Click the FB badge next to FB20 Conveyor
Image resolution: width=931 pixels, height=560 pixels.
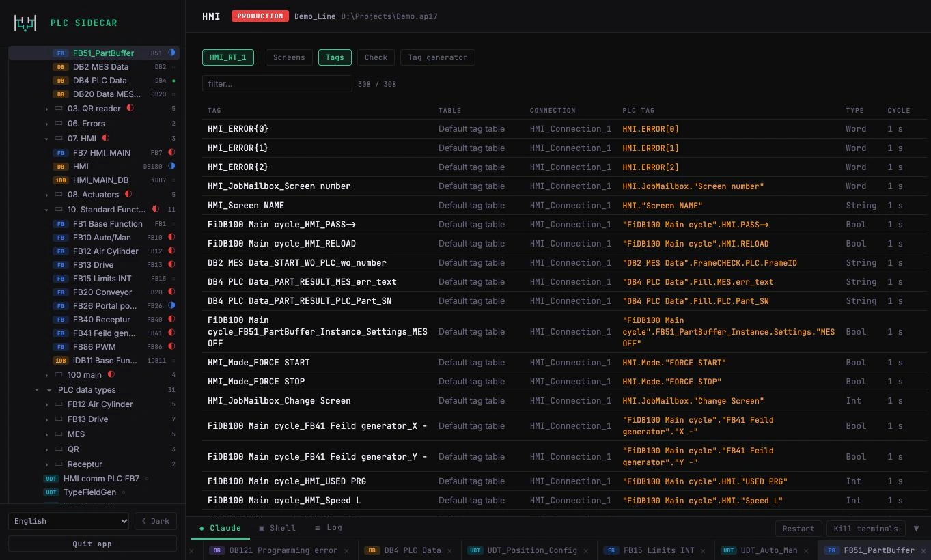pyautogui.click(x=61, y=292)
